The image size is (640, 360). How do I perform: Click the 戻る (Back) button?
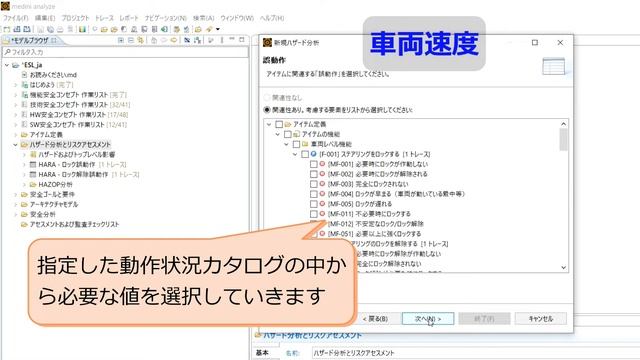(x=375, y=318)
